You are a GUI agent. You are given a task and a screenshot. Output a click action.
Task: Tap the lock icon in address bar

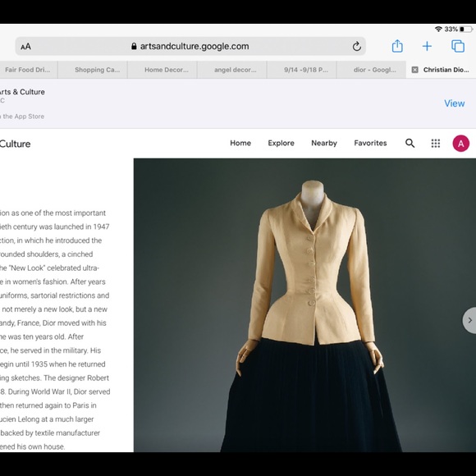(134, 46)
